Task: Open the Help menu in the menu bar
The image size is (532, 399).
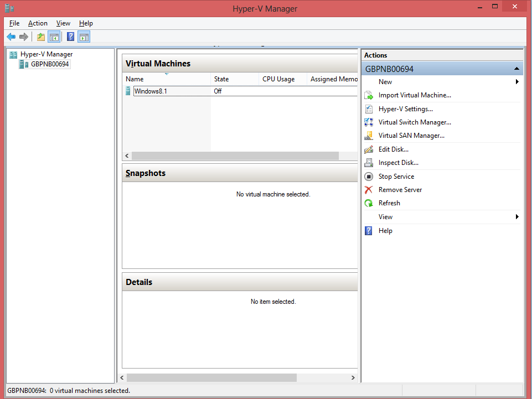Action: [x=86, y=23]
